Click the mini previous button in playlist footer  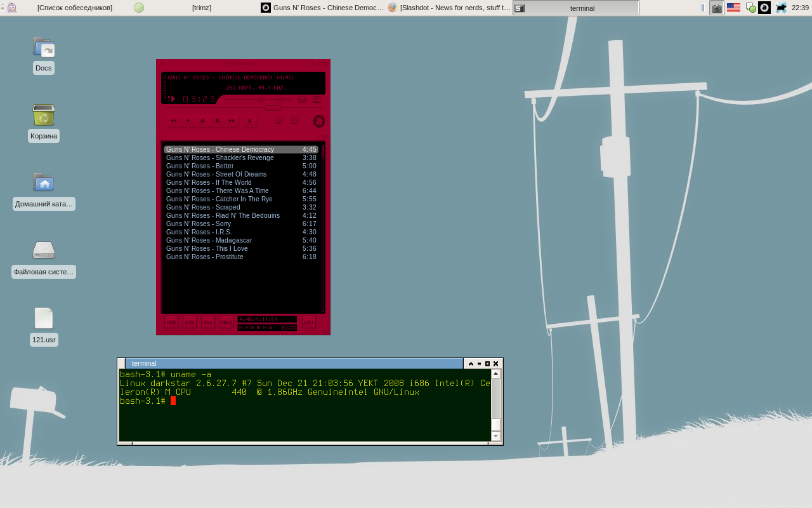(241, 328)
